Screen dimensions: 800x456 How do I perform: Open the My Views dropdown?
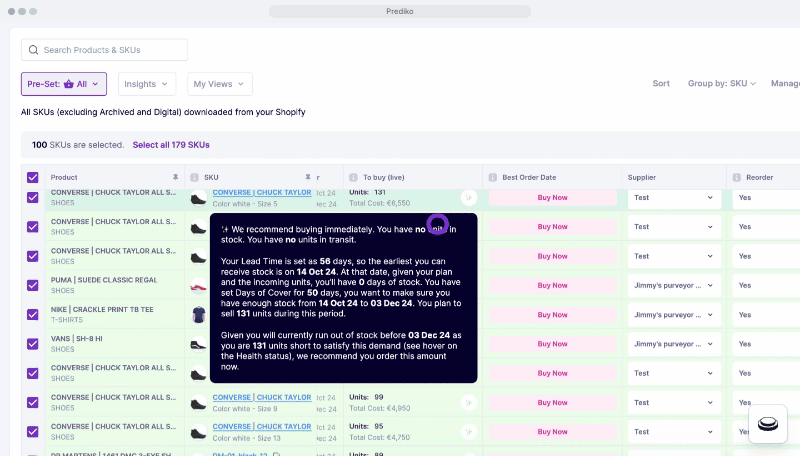[x=219, y=84]
